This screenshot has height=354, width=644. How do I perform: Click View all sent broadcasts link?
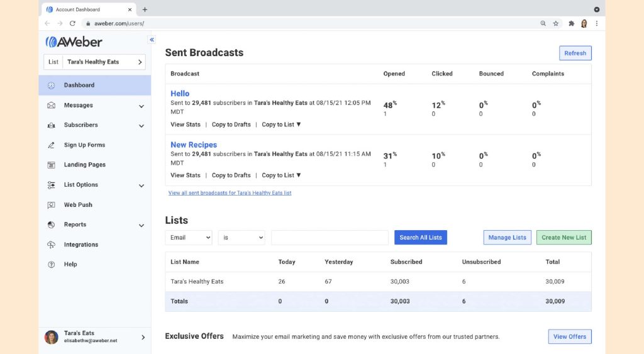coord(230,193)
